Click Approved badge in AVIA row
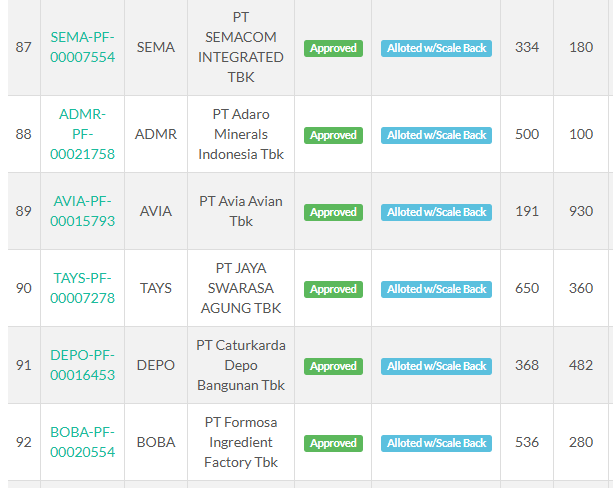 click(333, 212)
